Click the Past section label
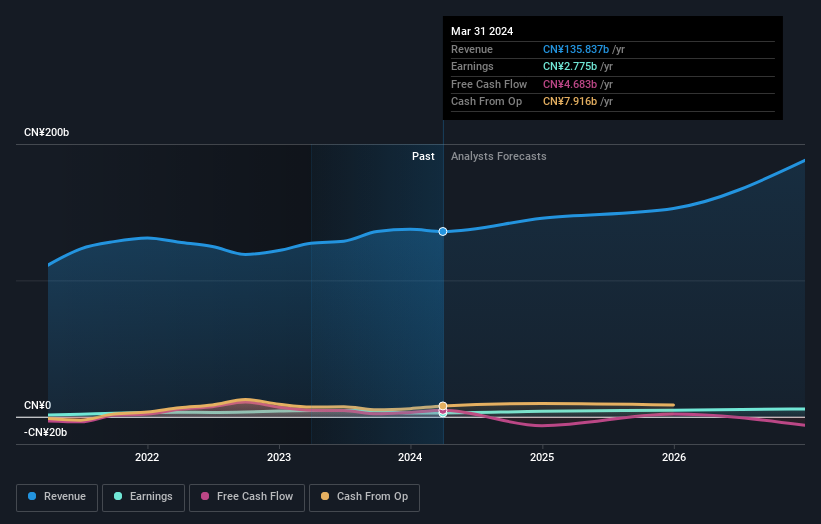 pos(423,157)
